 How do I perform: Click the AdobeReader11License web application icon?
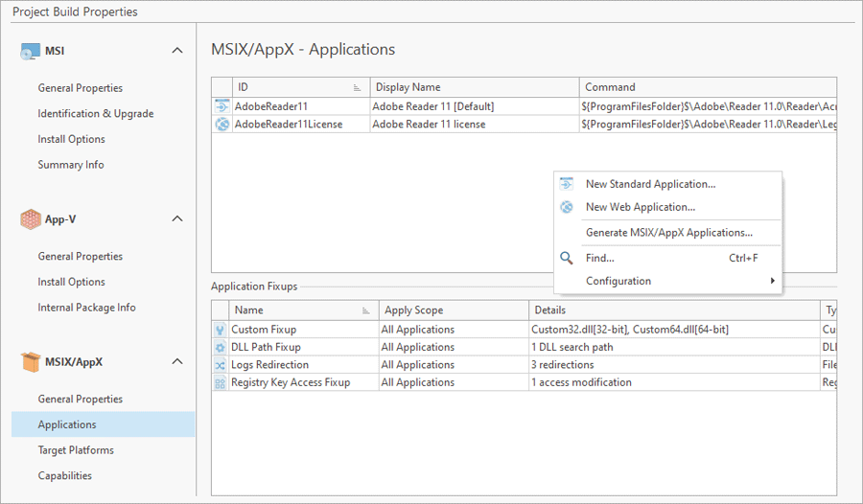(222, 125)
